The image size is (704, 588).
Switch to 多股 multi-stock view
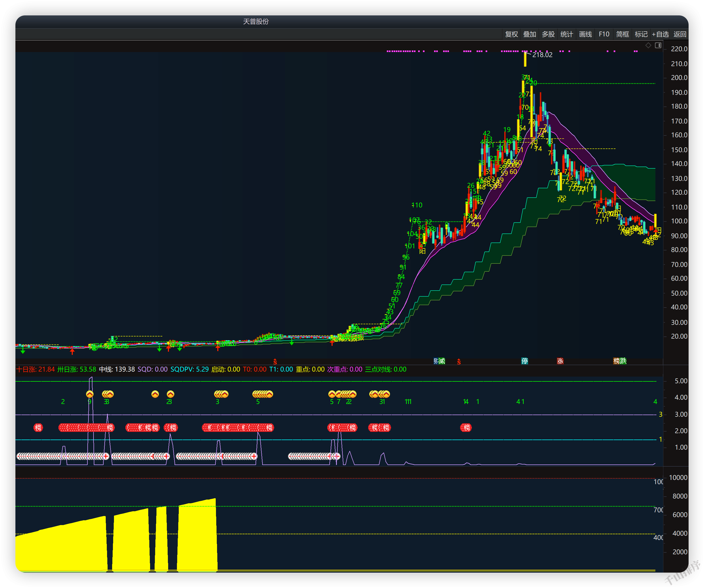[548, 34]
